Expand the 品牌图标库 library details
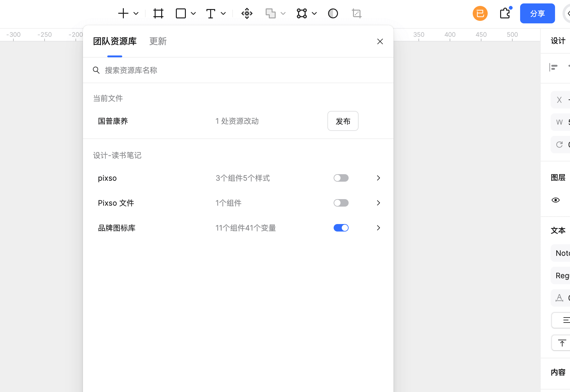Image resolution: width=570 pixels, height=392 pixels. coord(378,228)
